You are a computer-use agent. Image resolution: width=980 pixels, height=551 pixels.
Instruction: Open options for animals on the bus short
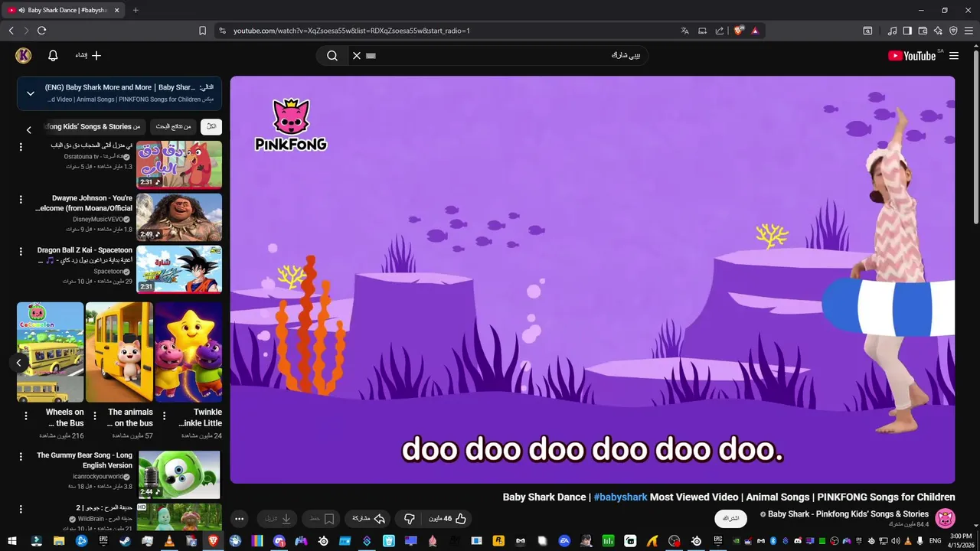pyautogui.click(x=95, y=416)
